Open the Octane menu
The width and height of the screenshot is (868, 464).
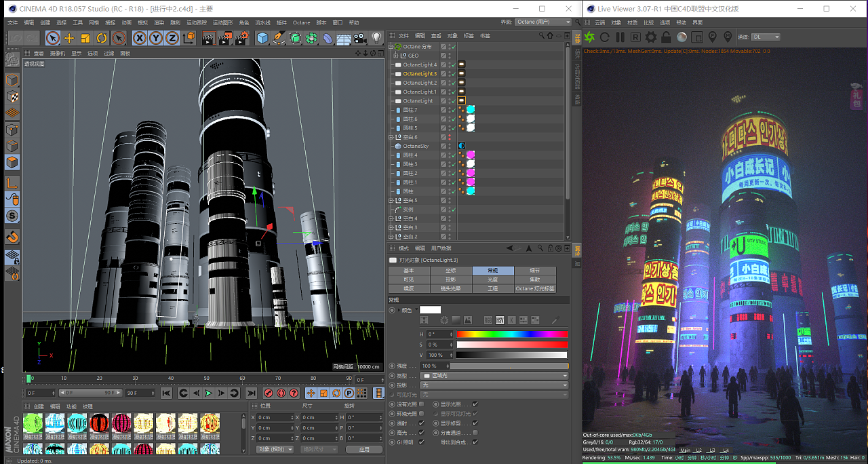301,22
